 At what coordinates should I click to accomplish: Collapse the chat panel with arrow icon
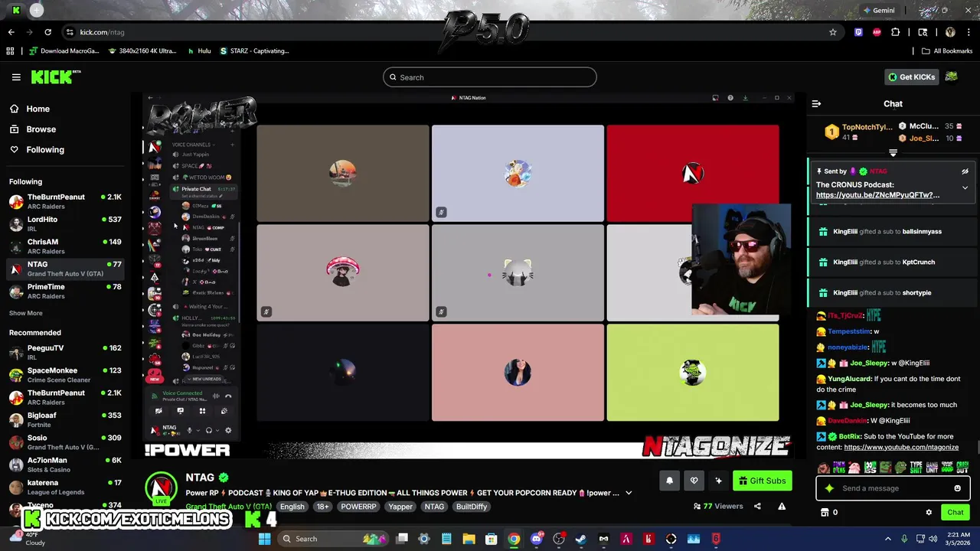click(x=816, y=103)
